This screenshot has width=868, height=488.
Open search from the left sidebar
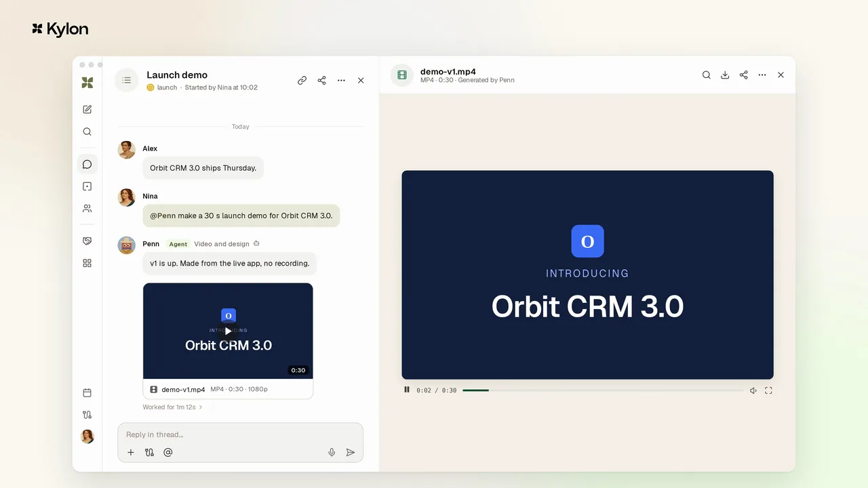click(x=87, y=131)
